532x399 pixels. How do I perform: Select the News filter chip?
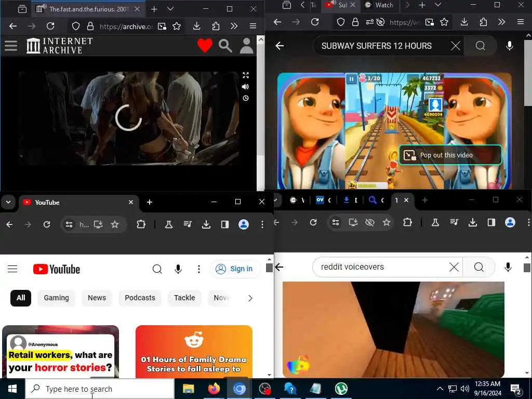point(97,298)
